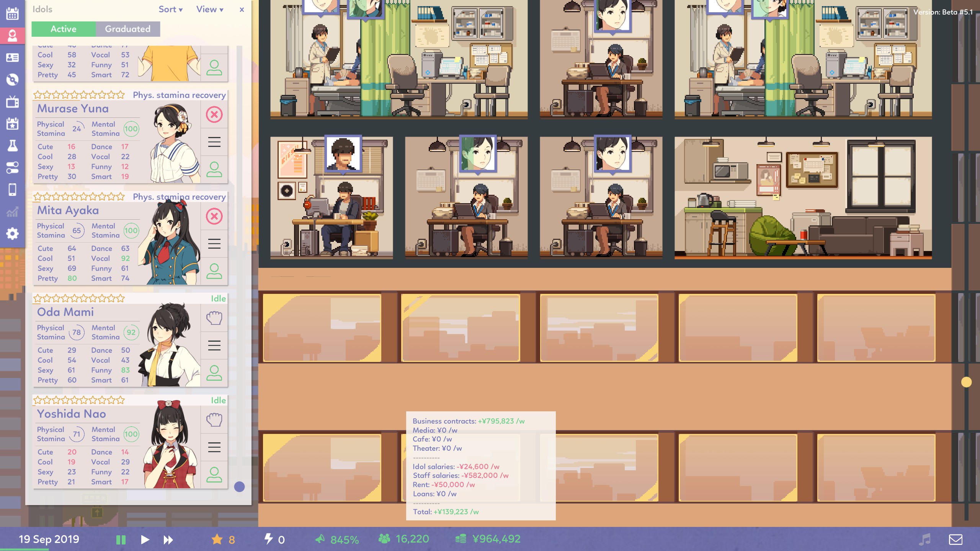Click Oda Mami's hand icon

pyautogui.click(x=214, y=318)
